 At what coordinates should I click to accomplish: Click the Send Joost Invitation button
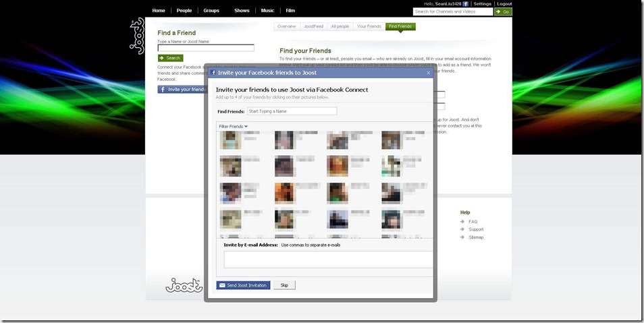(243, 285)
